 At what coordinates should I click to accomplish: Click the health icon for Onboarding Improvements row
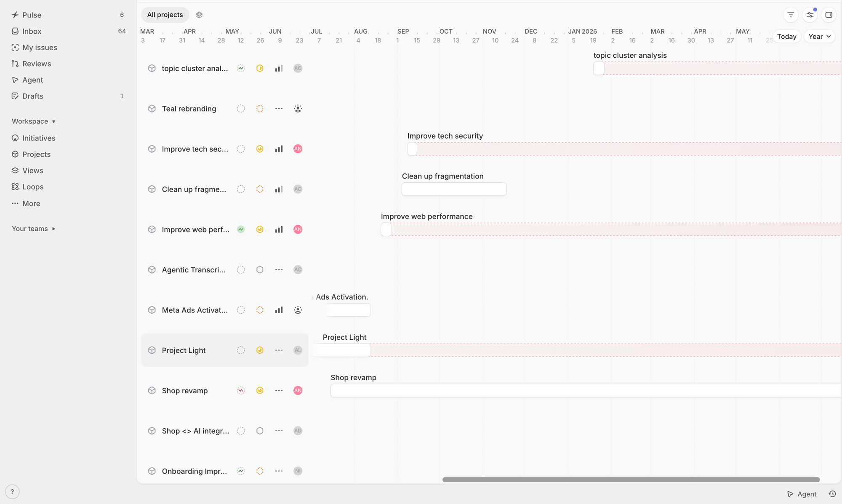[x=241, y=471]
